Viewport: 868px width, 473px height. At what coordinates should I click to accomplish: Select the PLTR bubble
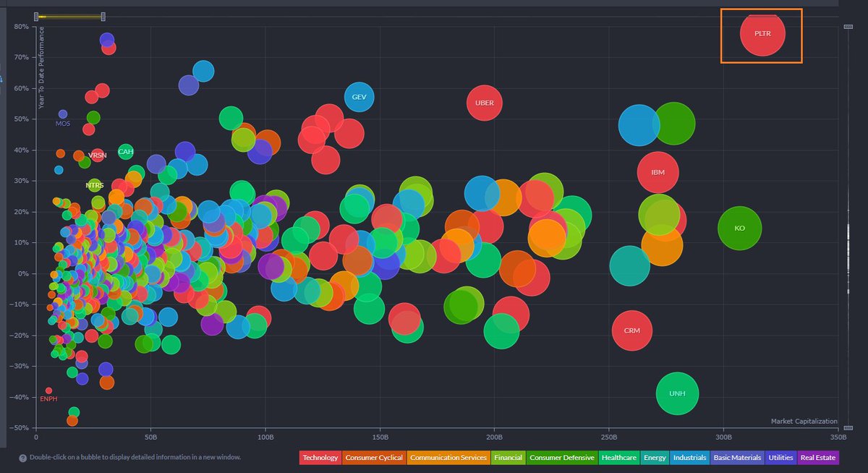click(x=762, y=33)
